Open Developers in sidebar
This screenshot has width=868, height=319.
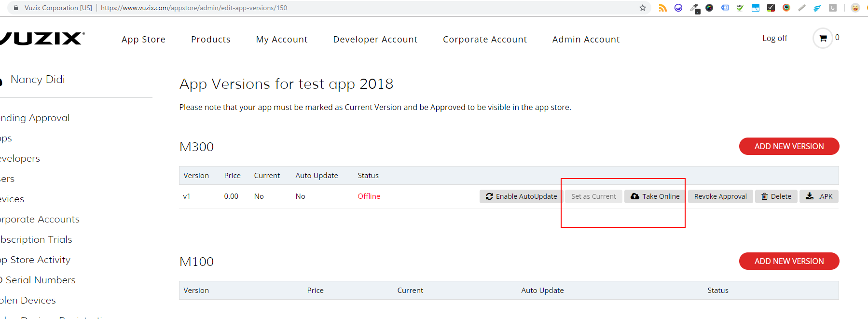(20, 159)
